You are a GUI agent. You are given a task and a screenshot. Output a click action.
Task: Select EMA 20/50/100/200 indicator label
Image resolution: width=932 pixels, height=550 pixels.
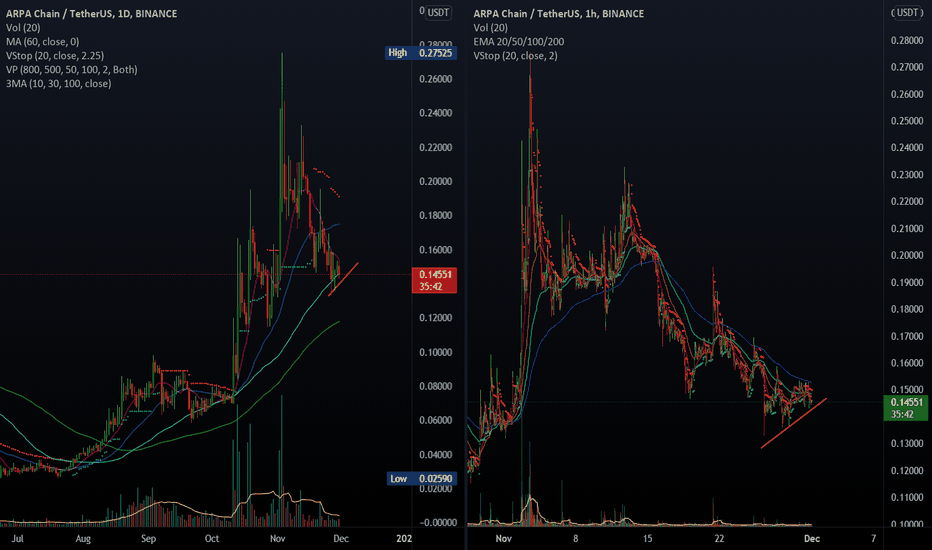[519, 42]
